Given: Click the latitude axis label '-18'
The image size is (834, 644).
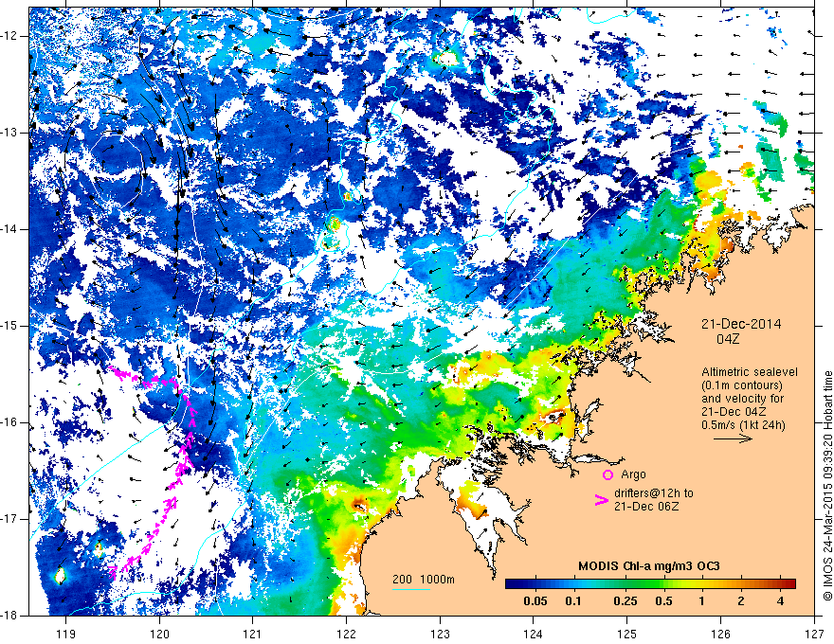Looking at the screenshot, I should tap(10, 616).
